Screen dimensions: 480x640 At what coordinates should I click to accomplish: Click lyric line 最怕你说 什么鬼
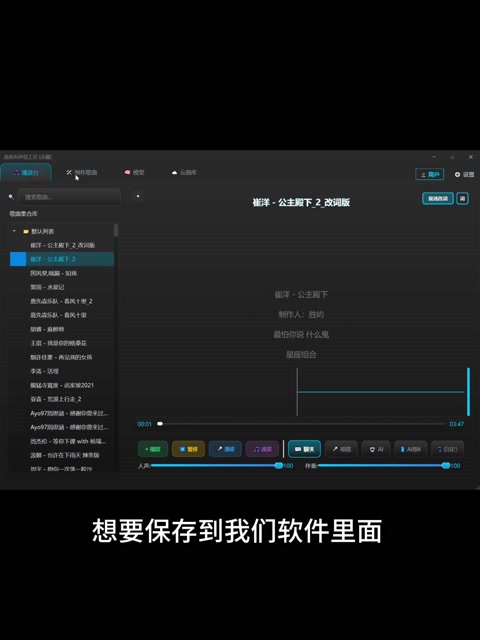[x=301, y=334]
